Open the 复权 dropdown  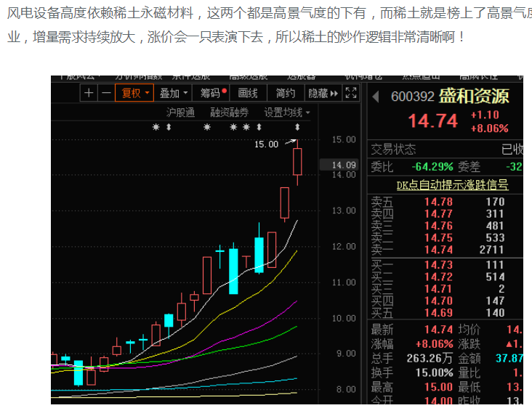coord(134,93)
